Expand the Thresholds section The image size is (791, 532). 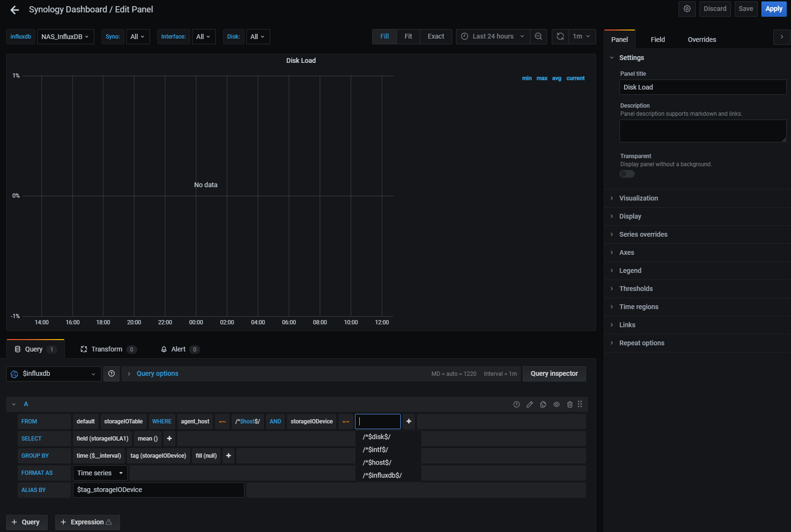[636, 289]
